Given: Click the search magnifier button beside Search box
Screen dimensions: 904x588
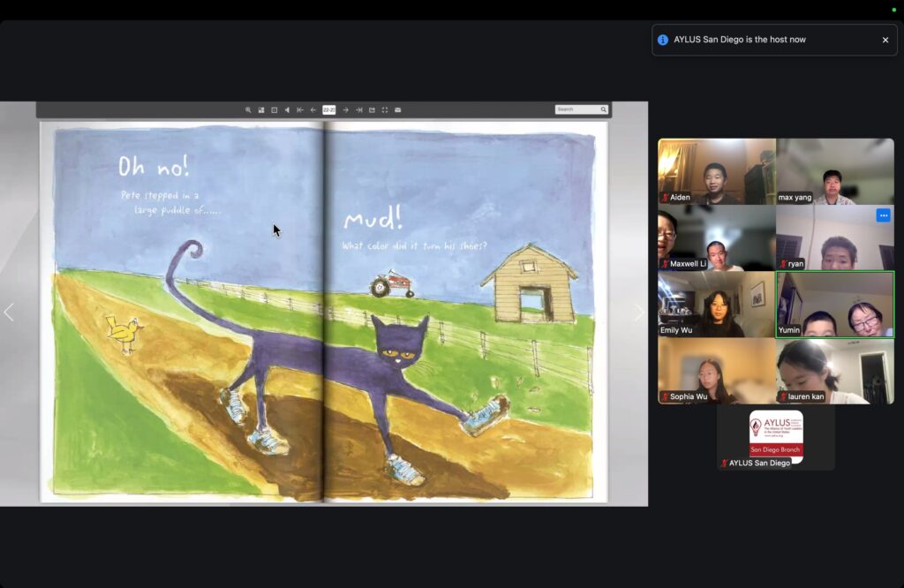Looking at the screenshot, I should pyautogui.click(x=604, y=109).
